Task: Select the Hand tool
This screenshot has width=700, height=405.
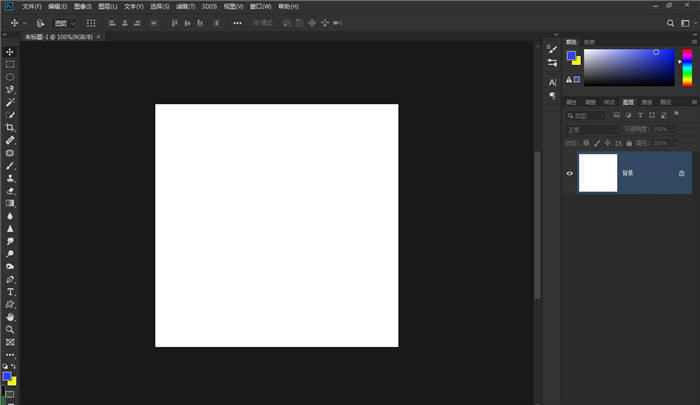Action: [10, 317]
